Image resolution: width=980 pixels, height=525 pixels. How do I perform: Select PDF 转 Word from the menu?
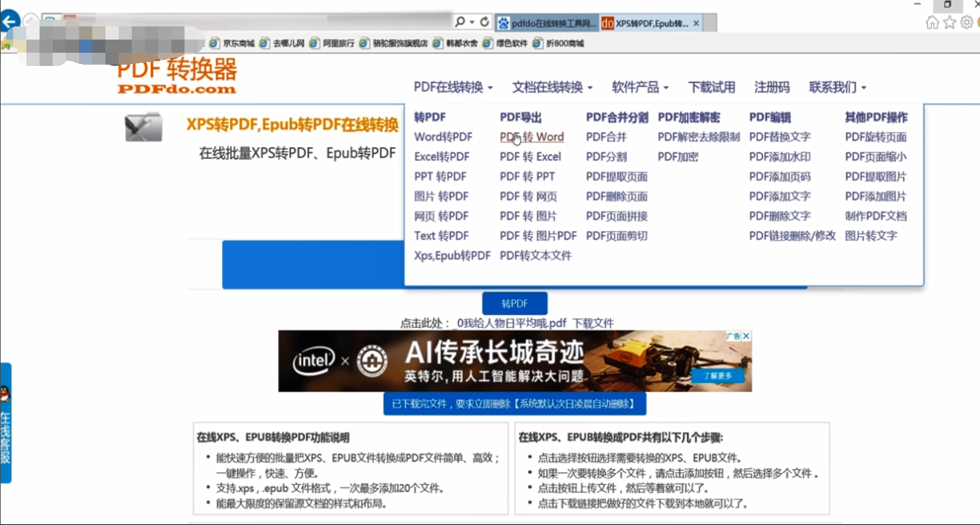[x=531, y=137]
